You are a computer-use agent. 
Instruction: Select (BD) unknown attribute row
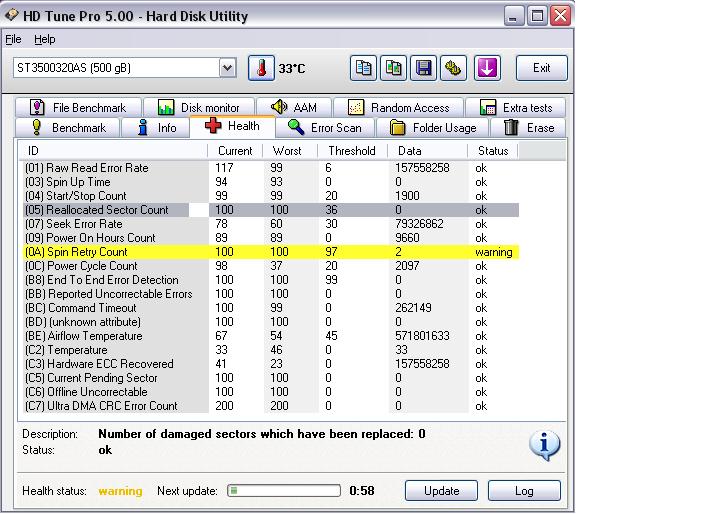coord(271,322)
